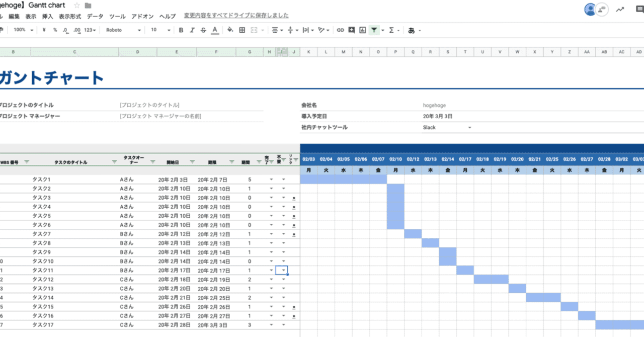The width and height of the screenshot is (644, 337).
Task: Open the 100% zoom dropdown
Action: click(24, 30)
